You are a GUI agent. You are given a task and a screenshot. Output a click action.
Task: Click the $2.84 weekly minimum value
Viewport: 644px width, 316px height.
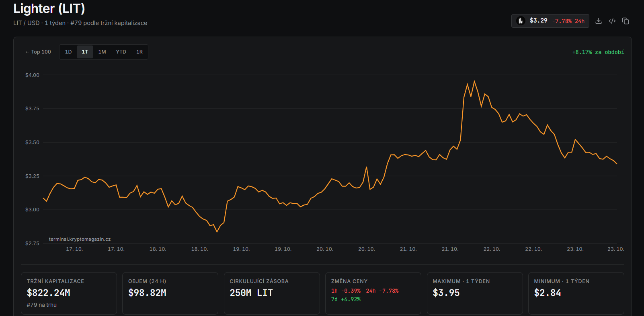point(548,293)
